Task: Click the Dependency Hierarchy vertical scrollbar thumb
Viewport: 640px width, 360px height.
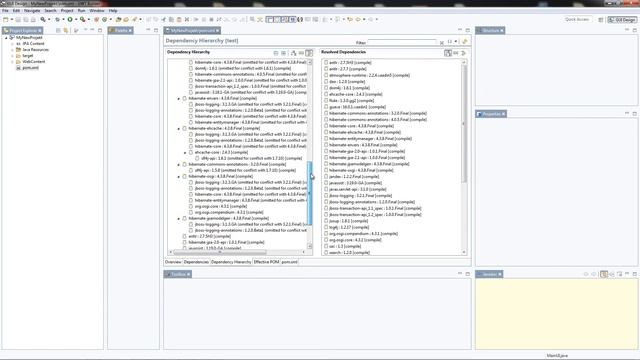Action: [309, 193]
